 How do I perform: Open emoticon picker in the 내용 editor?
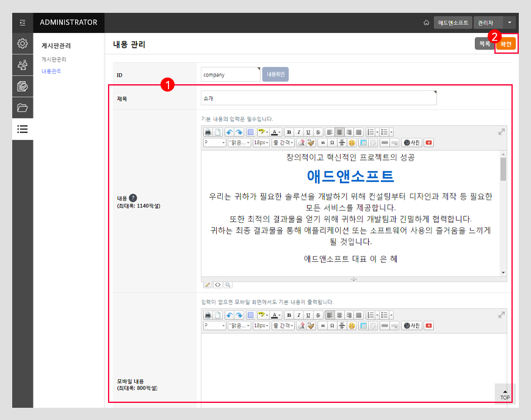pyautogui.click(x=352, y=143)
